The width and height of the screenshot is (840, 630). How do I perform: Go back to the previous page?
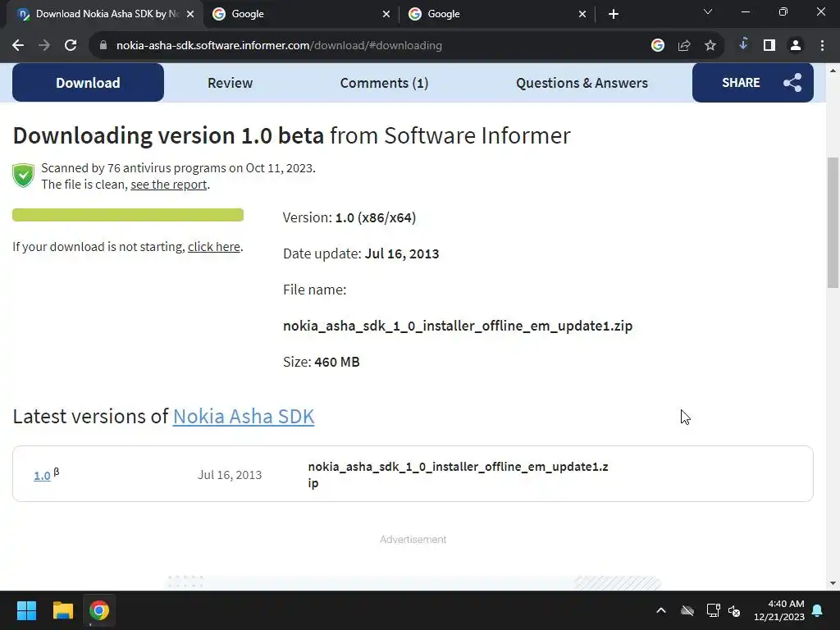click(x=18, y=46)
